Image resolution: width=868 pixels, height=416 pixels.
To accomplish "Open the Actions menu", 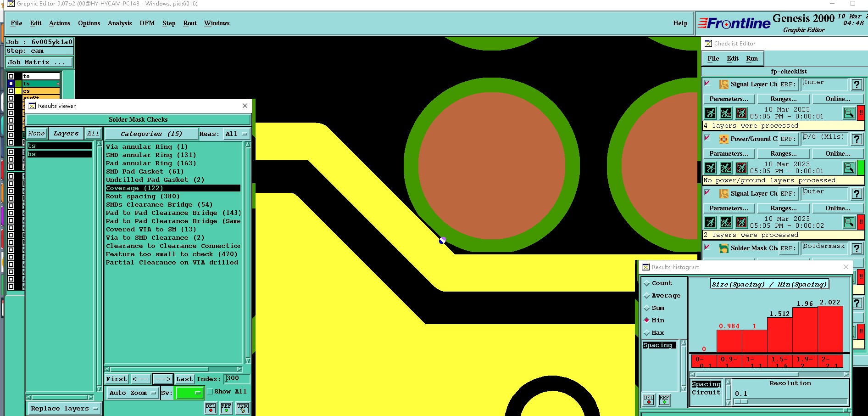I will [x=60, y=23].
